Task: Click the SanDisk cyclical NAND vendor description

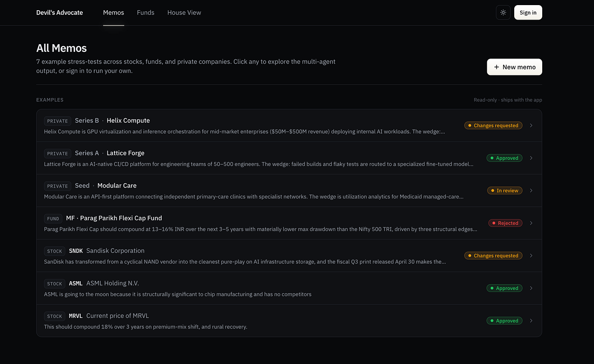Action: point(245,262)
